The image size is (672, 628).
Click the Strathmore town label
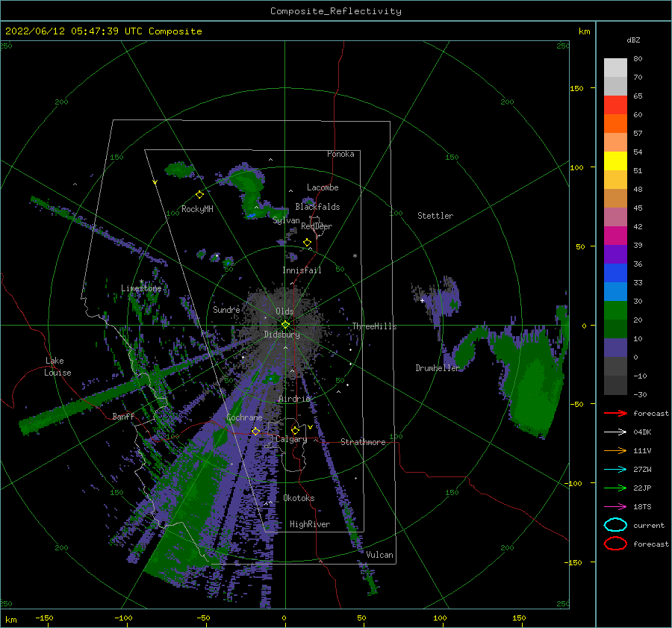tap(363, 442)
